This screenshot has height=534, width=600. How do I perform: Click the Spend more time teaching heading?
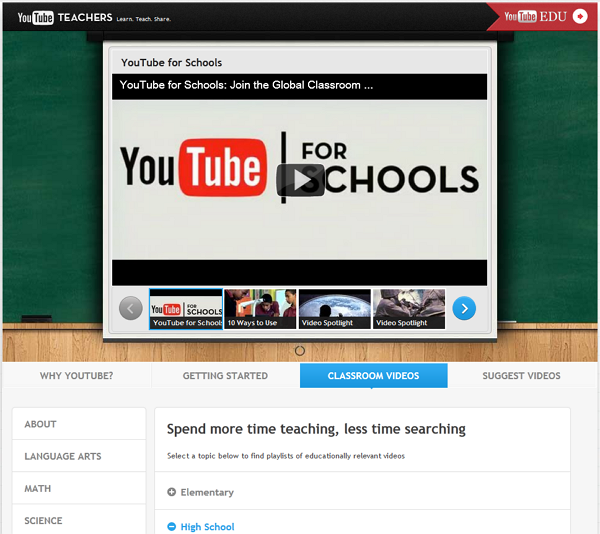pyautogui.click(x=316, y=429)
